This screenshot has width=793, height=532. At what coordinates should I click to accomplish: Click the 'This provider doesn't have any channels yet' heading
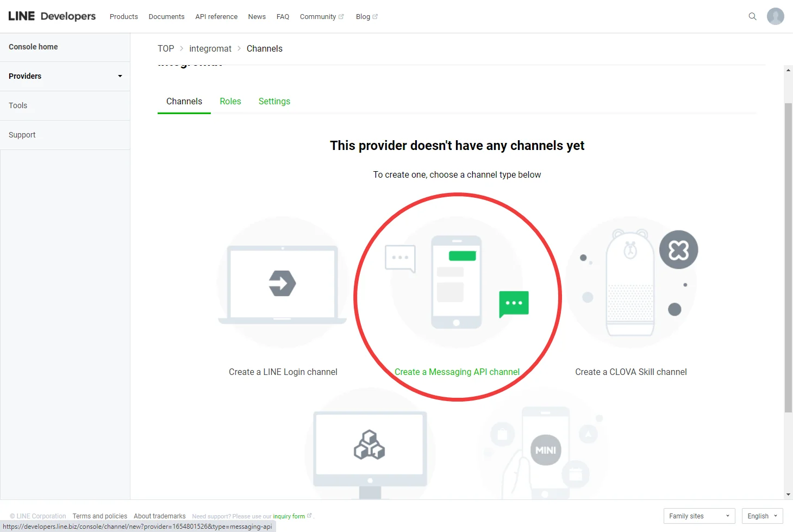click(457, 146)
